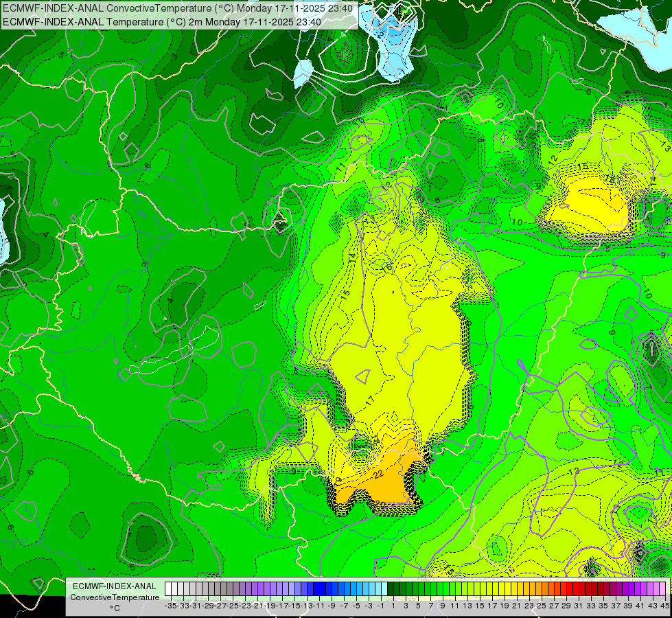Click the legend value '-3'
This screenshot has height=618, width=672.
tap(369, 606)
